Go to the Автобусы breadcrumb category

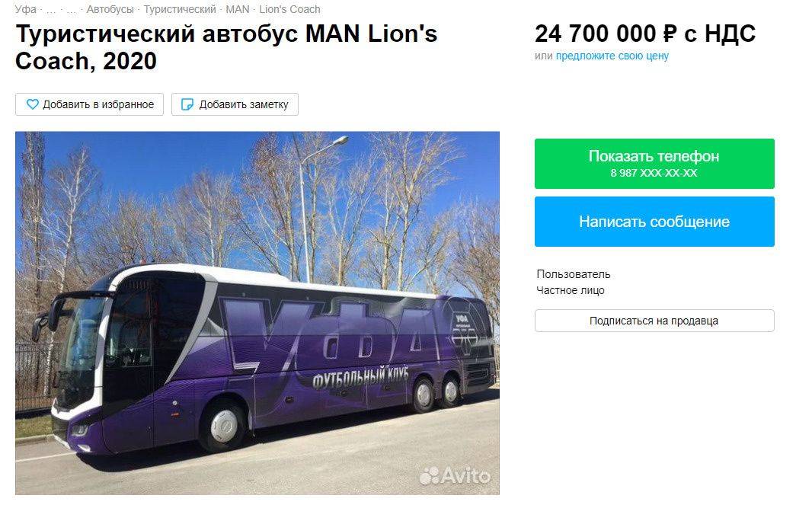[110, 10]
